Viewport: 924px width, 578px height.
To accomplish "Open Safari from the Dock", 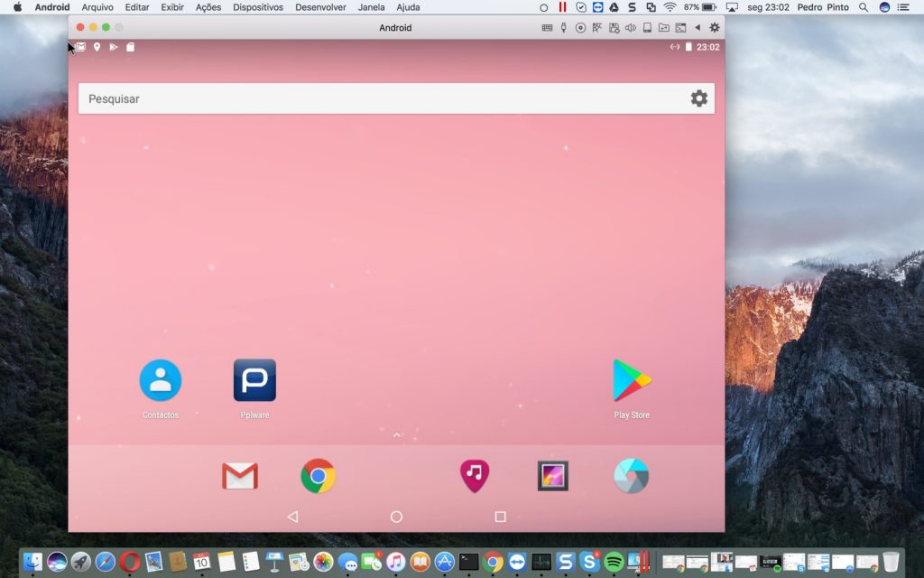I will 106,562.
